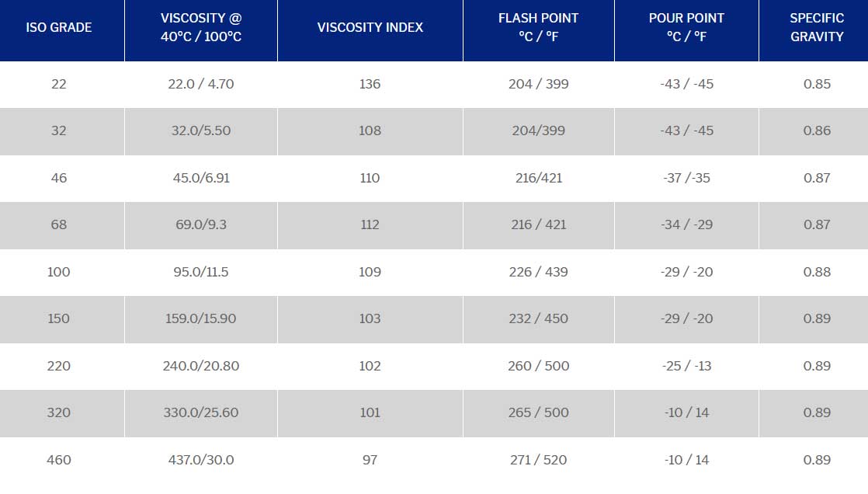Select viscosity index value 97

(x=370, y=460)
